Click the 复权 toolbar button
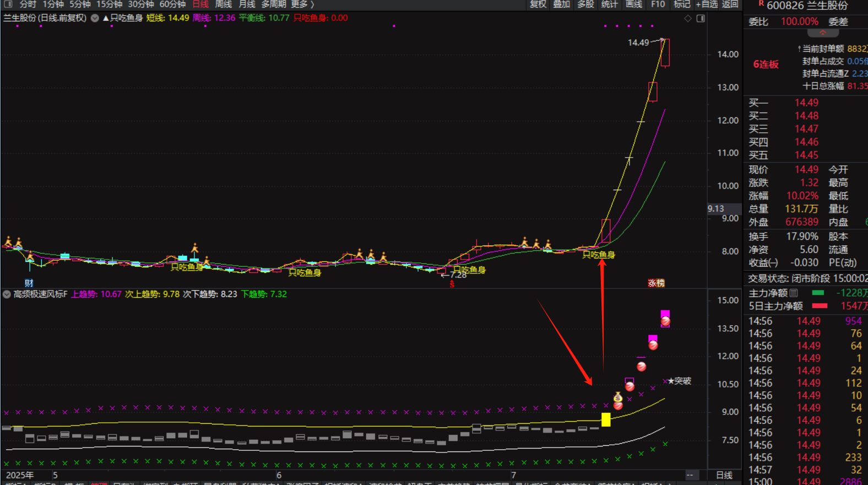 tap(538, 4)
